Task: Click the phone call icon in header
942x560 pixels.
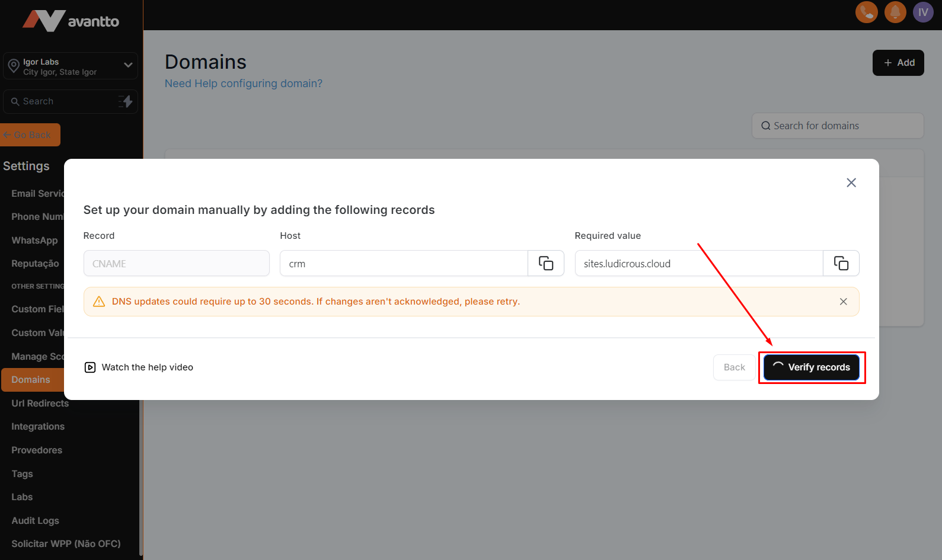Action: [x=866, y=12]
